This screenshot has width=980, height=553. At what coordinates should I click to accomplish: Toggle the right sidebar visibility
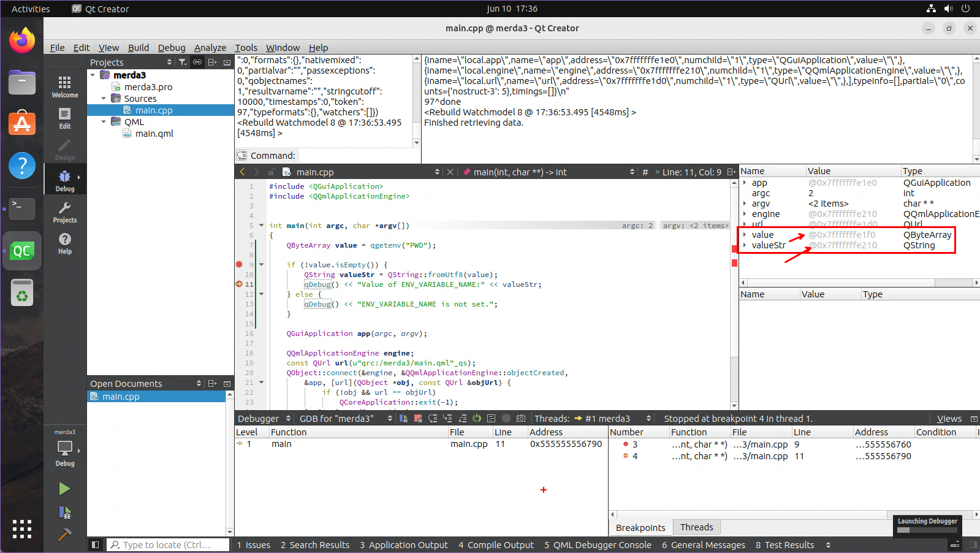coord(973,544)
